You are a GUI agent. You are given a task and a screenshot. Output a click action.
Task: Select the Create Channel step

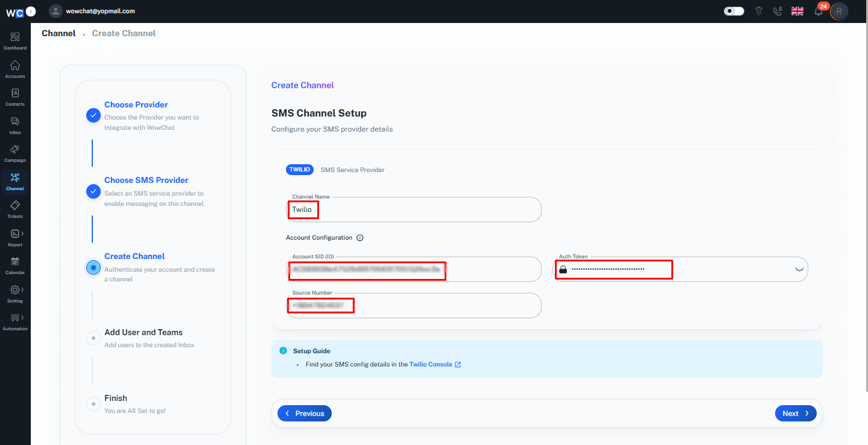pyautogui.click(x=135, y=256)
